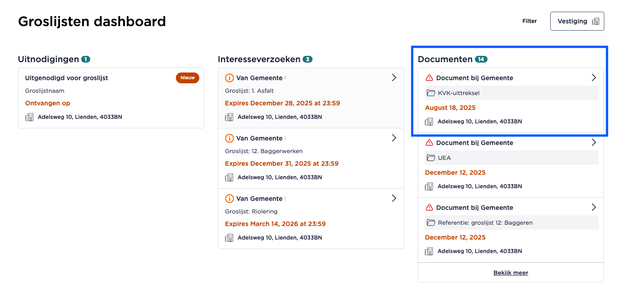
Task: Click folder icon beside KVK-uittreksel
Action: (x=431, y=93)
